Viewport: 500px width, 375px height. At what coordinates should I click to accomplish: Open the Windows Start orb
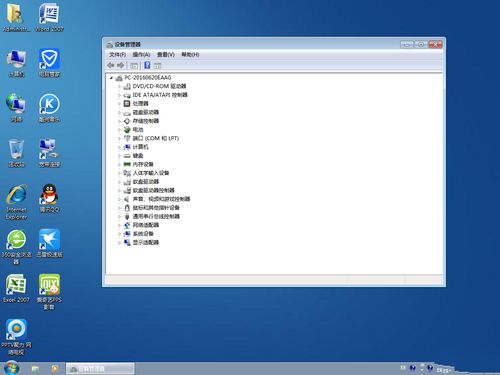11,368
